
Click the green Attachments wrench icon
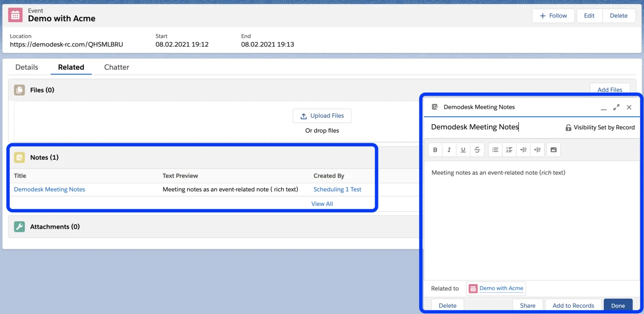[x=19, y=227]
